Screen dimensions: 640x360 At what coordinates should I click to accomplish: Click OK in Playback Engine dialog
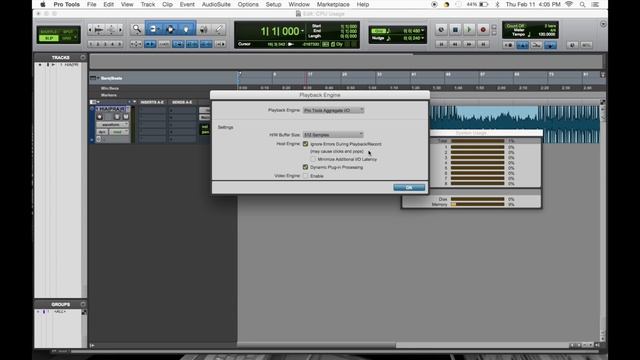click(x=409, y=187)
